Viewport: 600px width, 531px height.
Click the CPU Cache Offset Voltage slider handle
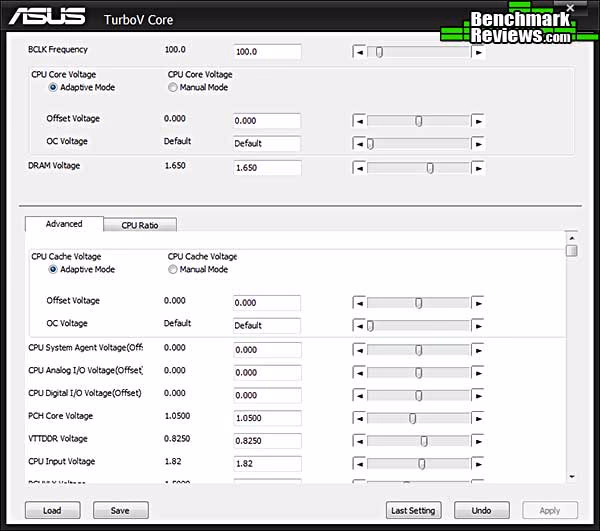point(419,303)
